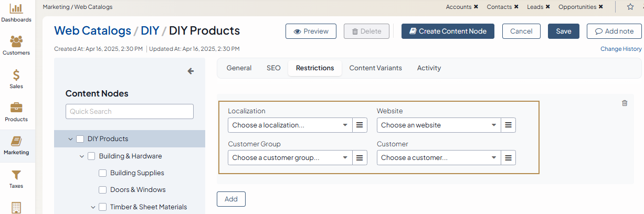Select the Doors & Windows checkbox
Screen dimensions: 644x214
(x=103, y=190)
